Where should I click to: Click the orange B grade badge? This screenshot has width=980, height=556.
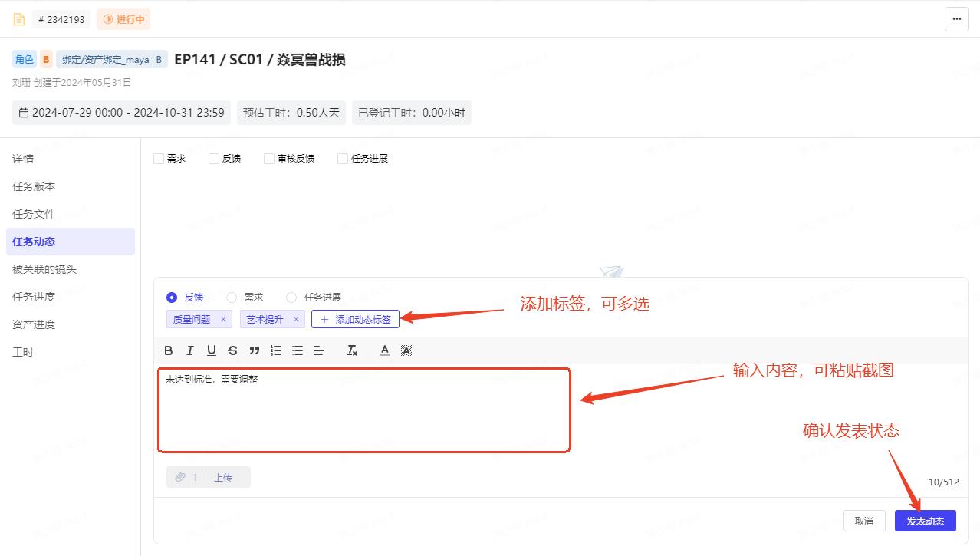coord(46,59)
